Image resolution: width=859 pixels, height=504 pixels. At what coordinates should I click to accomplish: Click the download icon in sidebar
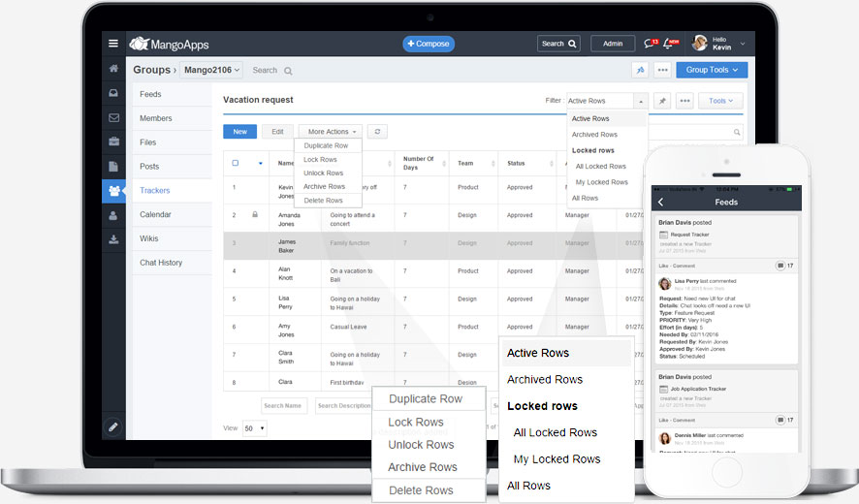113,239
